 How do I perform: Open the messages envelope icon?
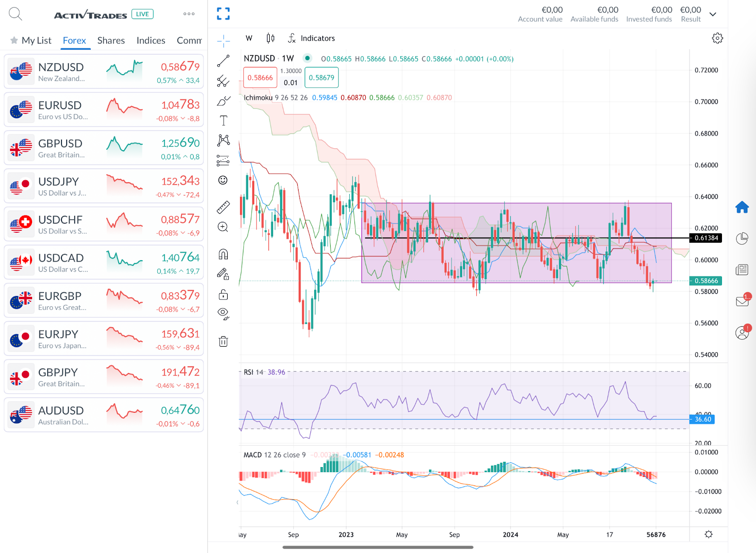(x=743, y=300)
